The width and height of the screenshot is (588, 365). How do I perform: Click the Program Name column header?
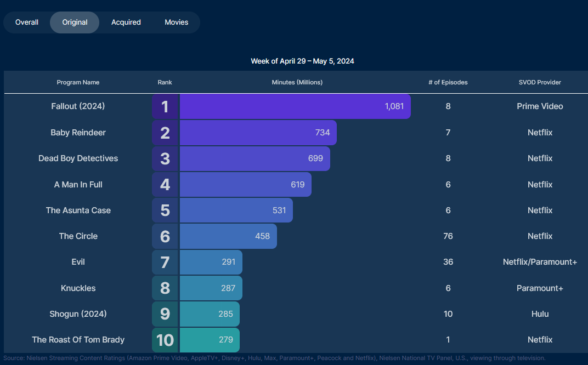click(x=78, y=82)
